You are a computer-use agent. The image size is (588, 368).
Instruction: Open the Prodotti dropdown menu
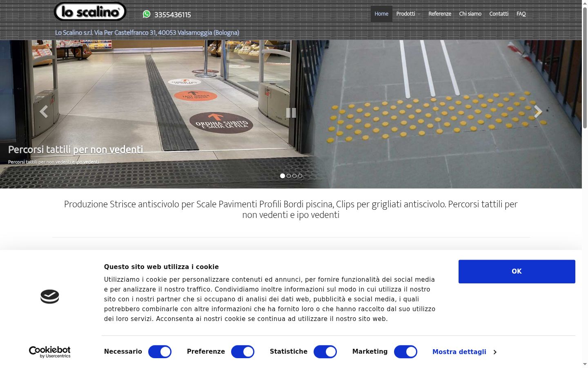tap(408, 14)
